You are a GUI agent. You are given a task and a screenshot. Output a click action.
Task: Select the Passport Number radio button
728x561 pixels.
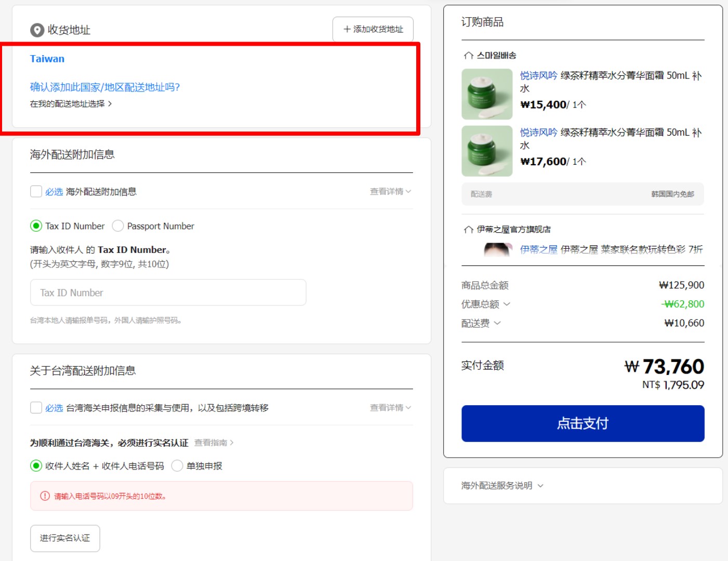118,225
